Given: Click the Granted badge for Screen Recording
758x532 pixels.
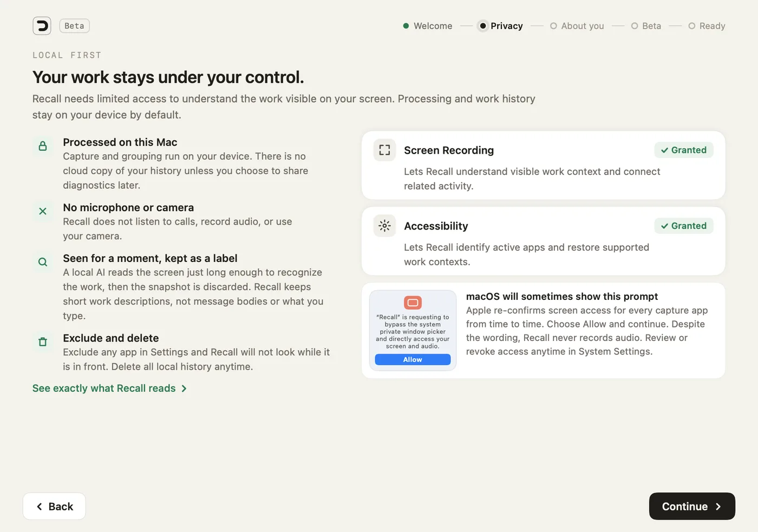Looking at the screenshot, I should click(684, 150).
